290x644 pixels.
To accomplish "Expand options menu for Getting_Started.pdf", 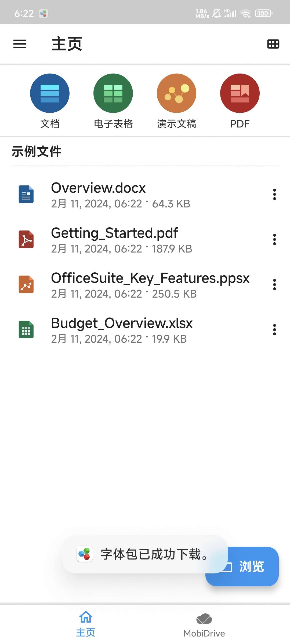I will 274,240.
